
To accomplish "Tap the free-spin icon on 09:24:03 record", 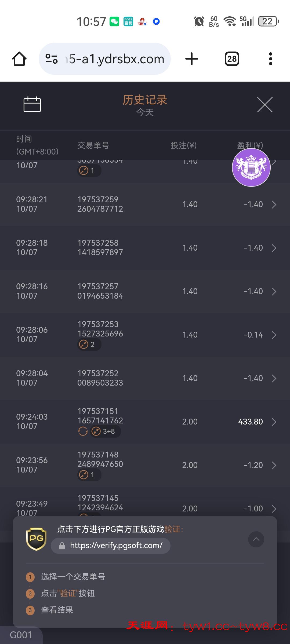I will (x=83, y=431).
